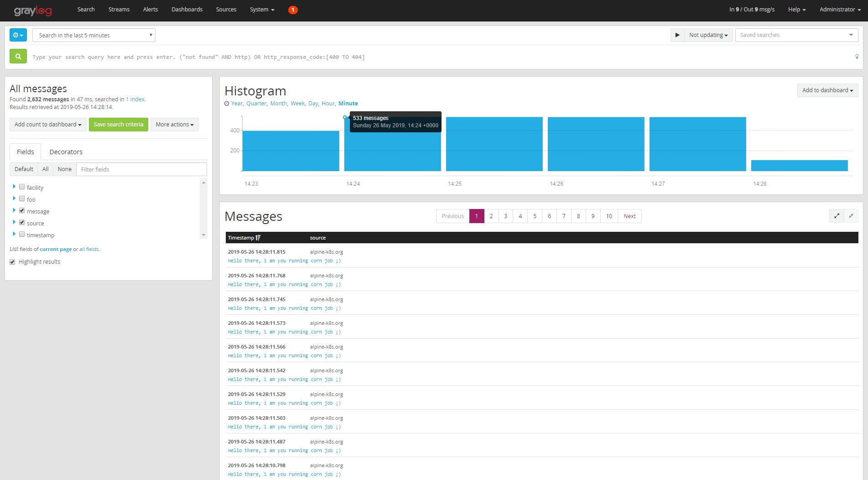Click the query help lightbulb icon
The image size is (868, 480).
pyautogui.click(x=857, y=57)
